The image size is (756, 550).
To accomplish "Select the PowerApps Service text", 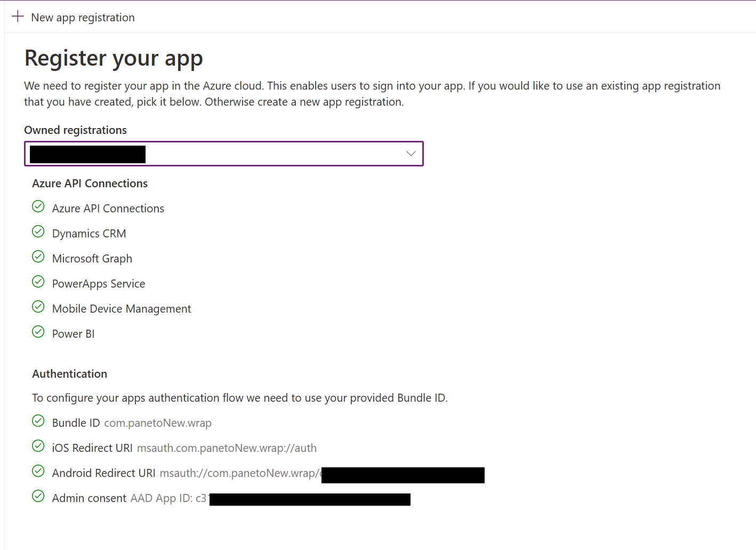I will 99,284.
